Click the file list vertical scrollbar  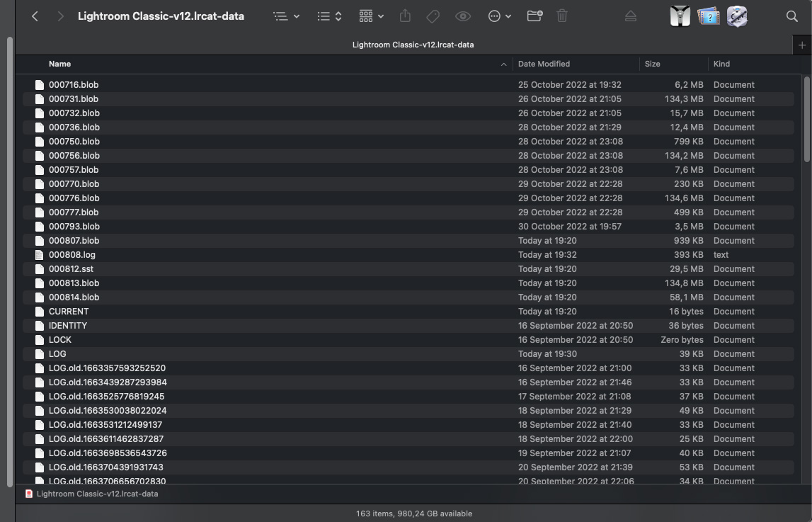807,119
